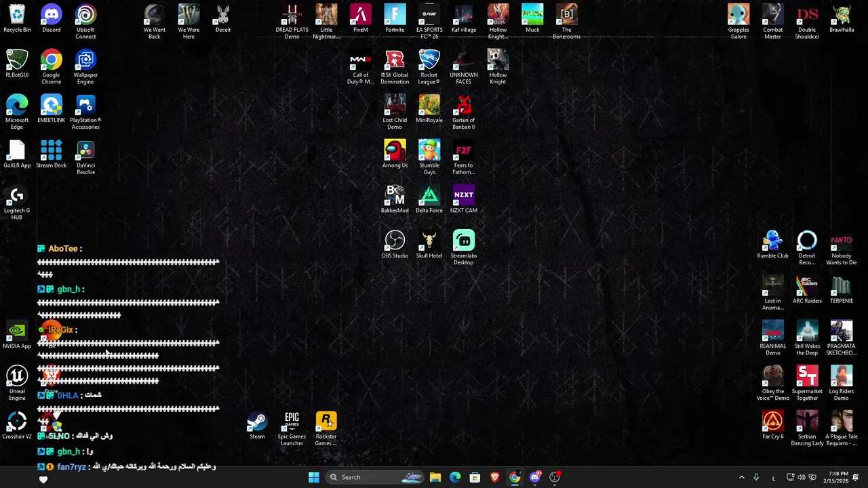
Task: Open the DREAD FLATS Demo shortcut
Action: pyautogui.click(x=292, y=22)
